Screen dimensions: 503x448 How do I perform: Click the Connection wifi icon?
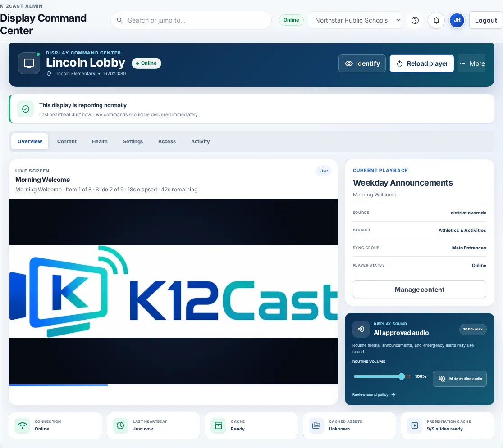pos(23,425)
